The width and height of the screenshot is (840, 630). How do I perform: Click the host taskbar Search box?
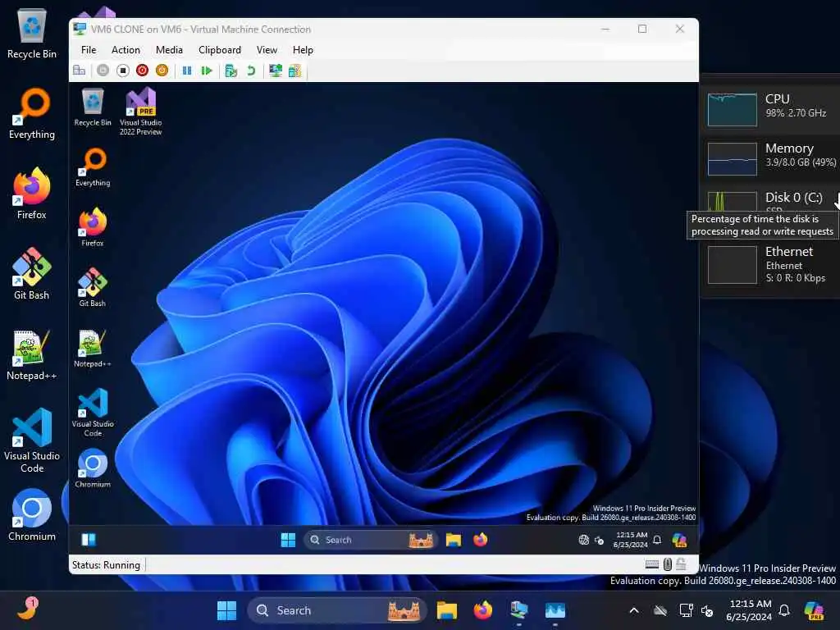[x=337, y=610]
